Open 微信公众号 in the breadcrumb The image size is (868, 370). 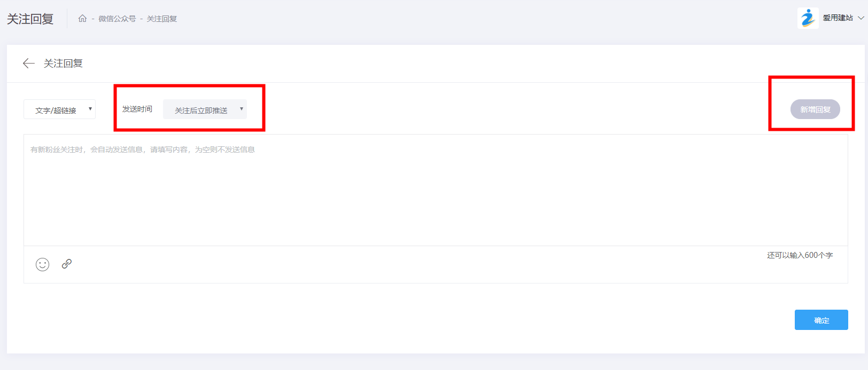tap(117, 19)
